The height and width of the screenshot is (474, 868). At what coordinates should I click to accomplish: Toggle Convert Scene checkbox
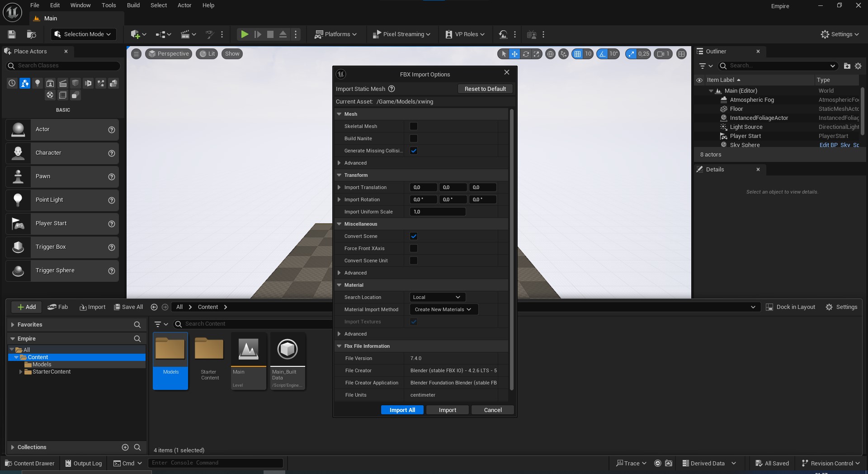click(414, 236)
